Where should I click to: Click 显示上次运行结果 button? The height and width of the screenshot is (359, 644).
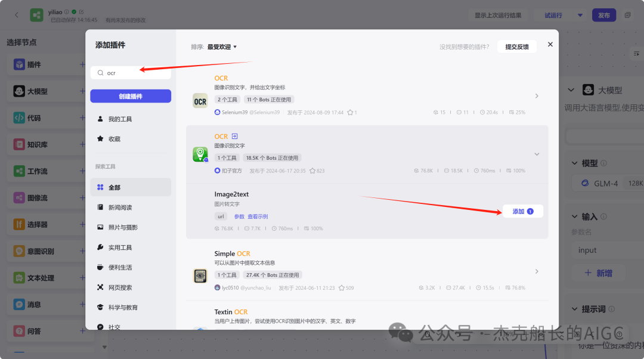[x=498, y=15]
